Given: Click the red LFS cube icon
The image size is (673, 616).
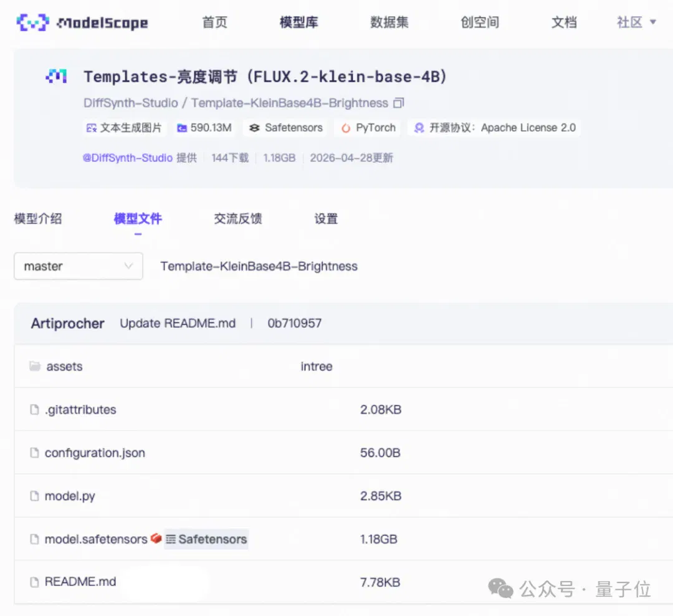Looking at the screenshot, I should (x=156, y=538).
